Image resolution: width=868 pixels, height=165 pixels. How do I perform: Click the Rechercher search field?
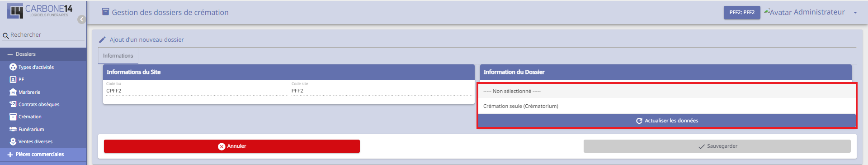[47, 35]
